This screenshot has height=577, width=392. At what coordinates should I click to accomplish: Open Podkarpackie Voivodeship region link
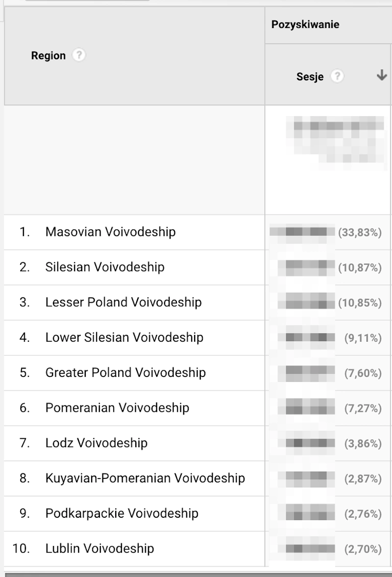[x=122, y=513]
